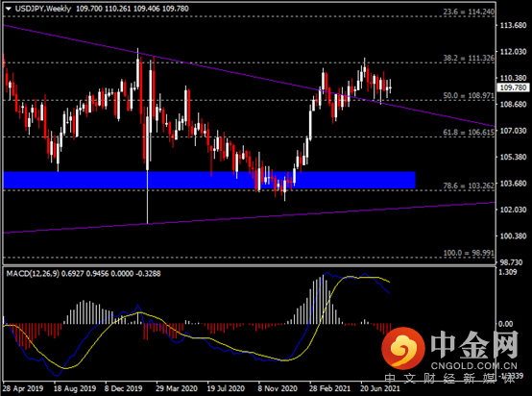Viewport: 532px width, 396px height.
Task: Click the 28 Apr 2019 date label
Action: coord(23,388)
